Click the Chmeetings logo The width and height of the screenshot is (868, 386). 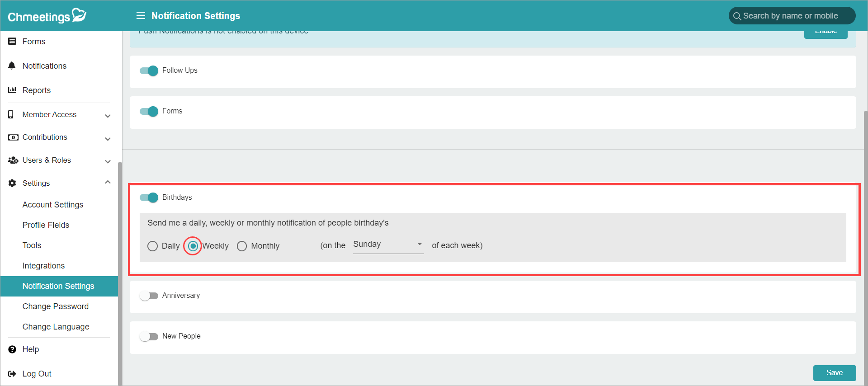pyautogui.click(x=47, y=16)
